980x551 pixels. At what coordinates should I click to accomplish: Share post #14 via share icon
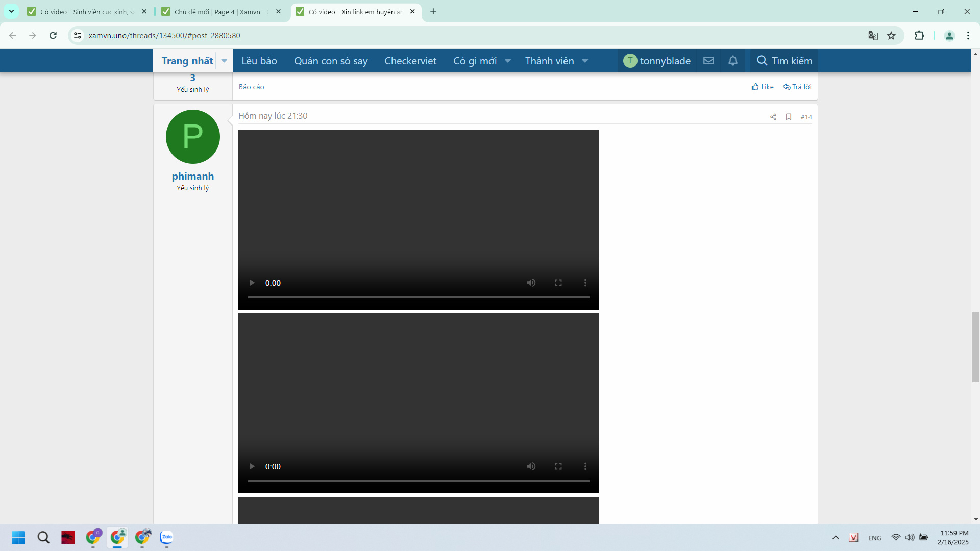773,117
